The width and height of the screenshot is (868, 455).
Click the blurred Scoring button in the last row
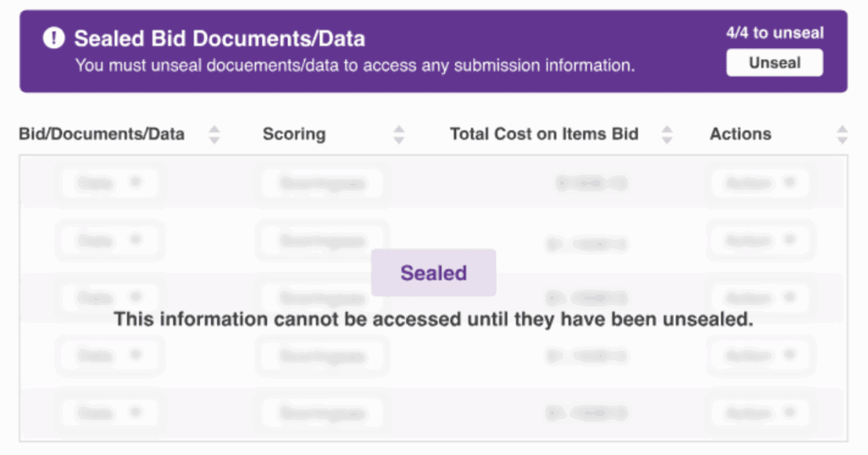[322, 413]
